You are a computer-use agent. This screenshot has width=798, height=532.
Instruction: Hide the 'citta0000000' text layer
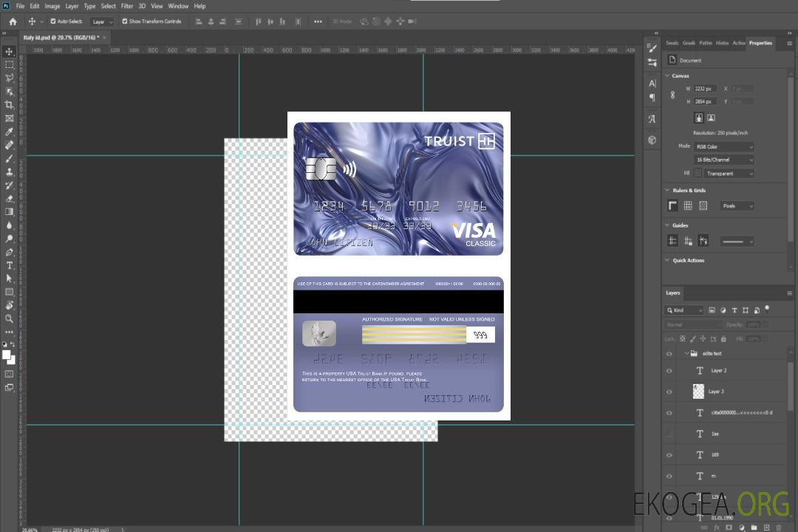tap(669, 413)
